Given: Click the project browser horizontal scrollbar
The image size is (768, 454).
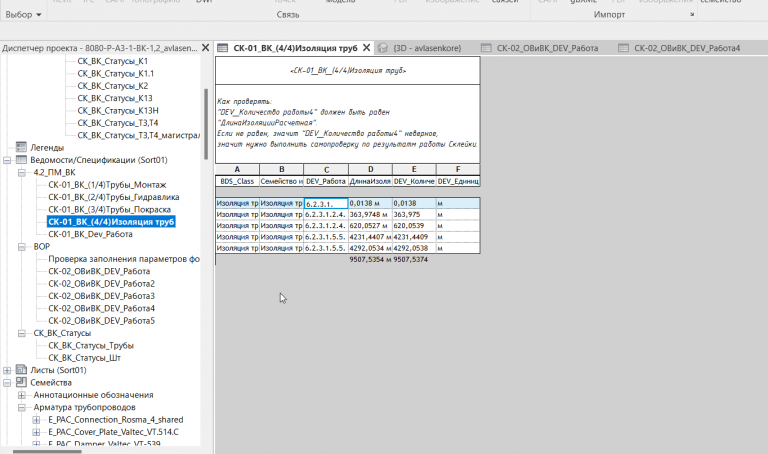Looking at the screenshot, I should (47, 451).
